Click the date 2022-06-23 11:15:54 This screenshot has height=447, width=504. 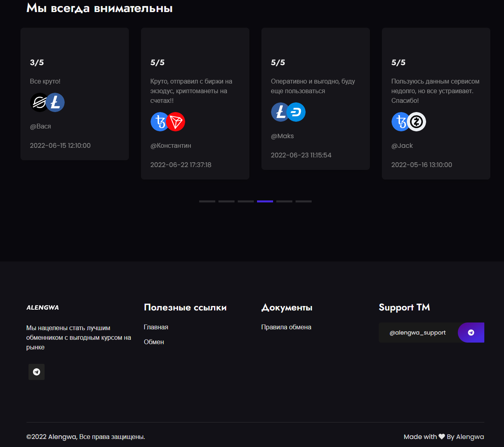click(x=301, y=155)
